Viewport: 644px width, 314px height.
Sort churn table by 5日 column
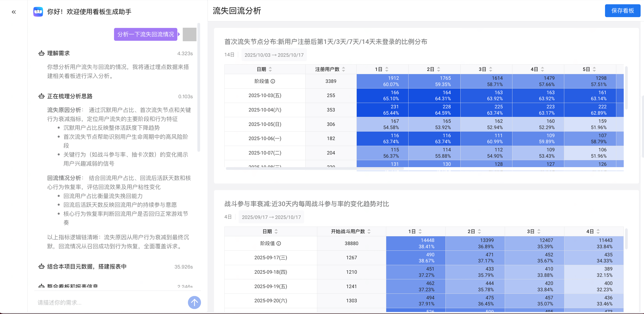tap(594, 69)
